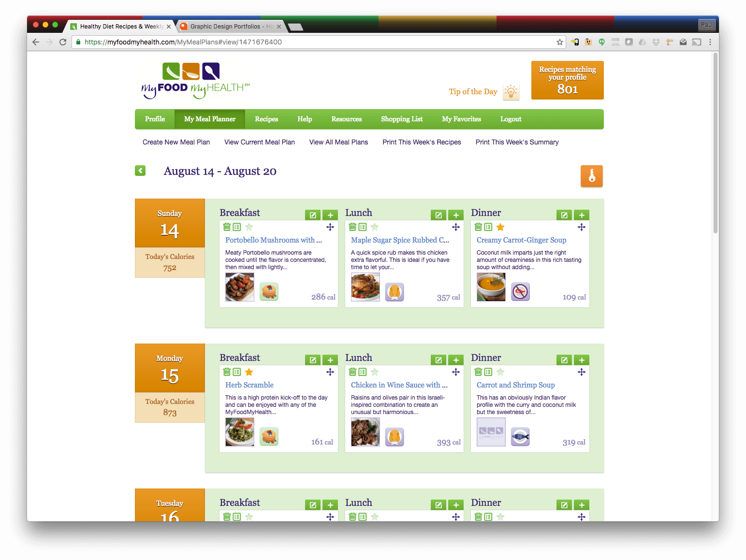Open Herb Scramble recipe title
746x560 pixels.
[249, 385]
